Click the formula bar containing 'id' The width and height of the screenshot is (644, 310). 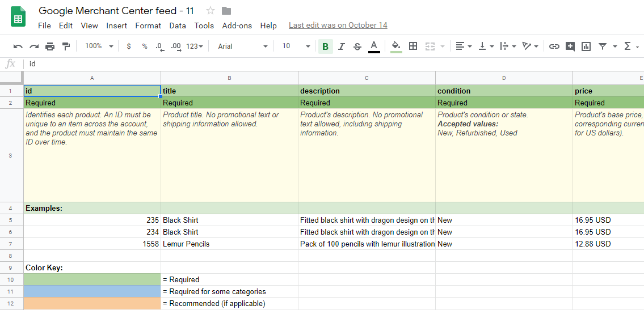coord(334,64)
